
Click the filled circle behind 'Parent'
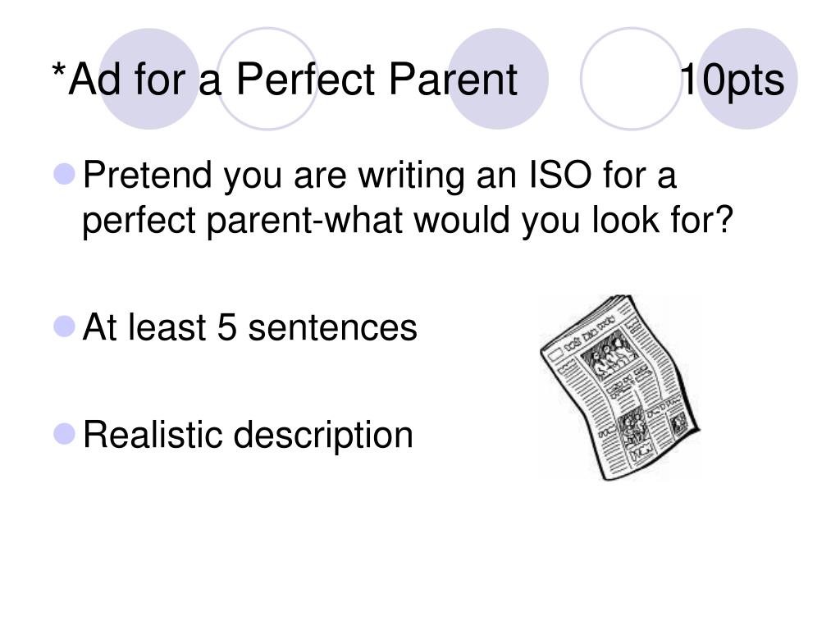pos(498,79)
